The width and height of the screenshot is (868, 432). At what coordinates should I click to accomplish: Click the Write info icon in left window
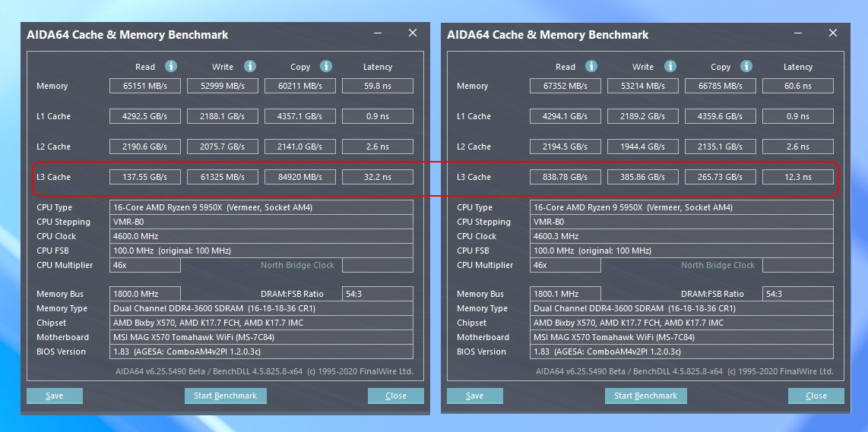[250, 66]
